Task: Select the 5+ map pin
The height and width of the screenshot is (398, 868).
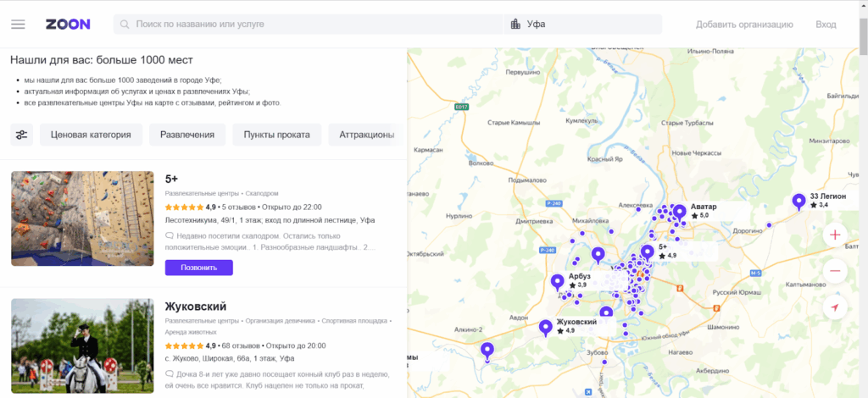Action: point(647,253)
